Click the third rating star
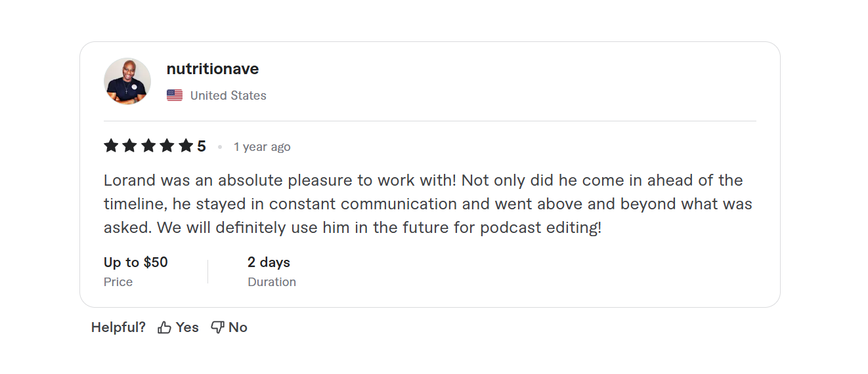 (x=148, y=146)
